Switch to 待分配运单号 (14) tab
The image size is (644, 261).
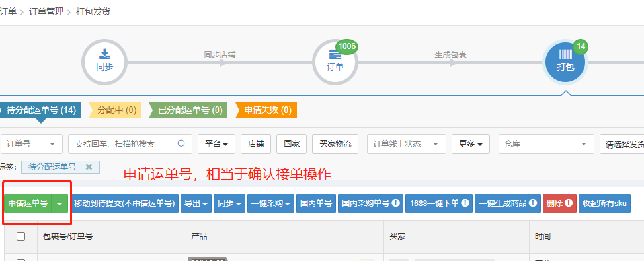coord(40,110)
